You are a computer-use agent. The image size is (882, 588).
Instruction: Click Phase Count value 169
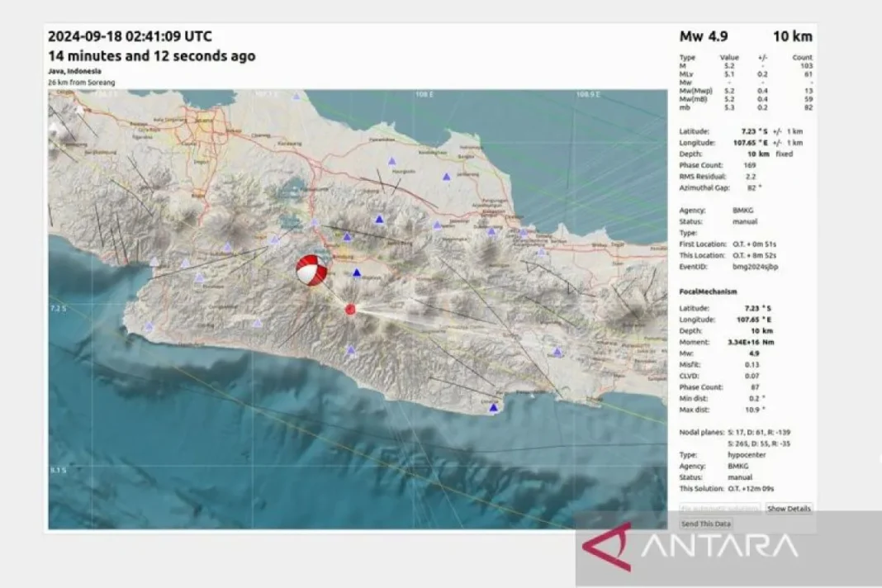750,165
